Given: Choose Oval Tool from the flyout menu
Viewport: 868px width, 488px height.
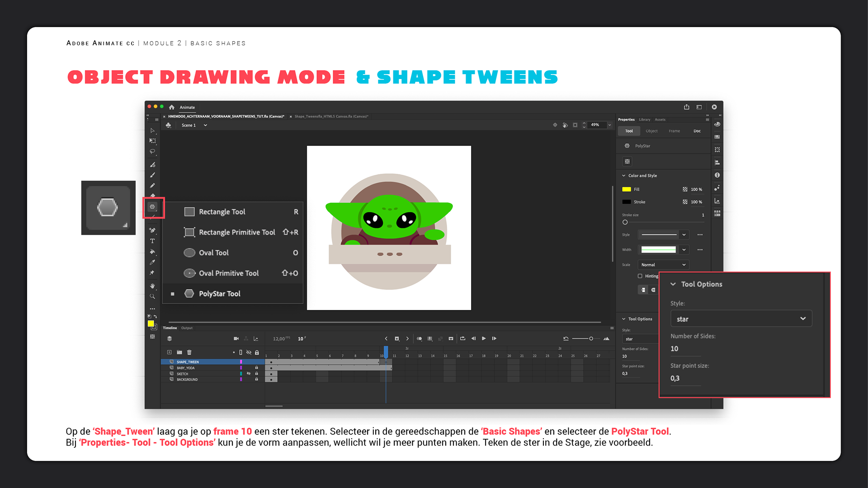Looking at the screenshot, I should (x=214, y=253).
